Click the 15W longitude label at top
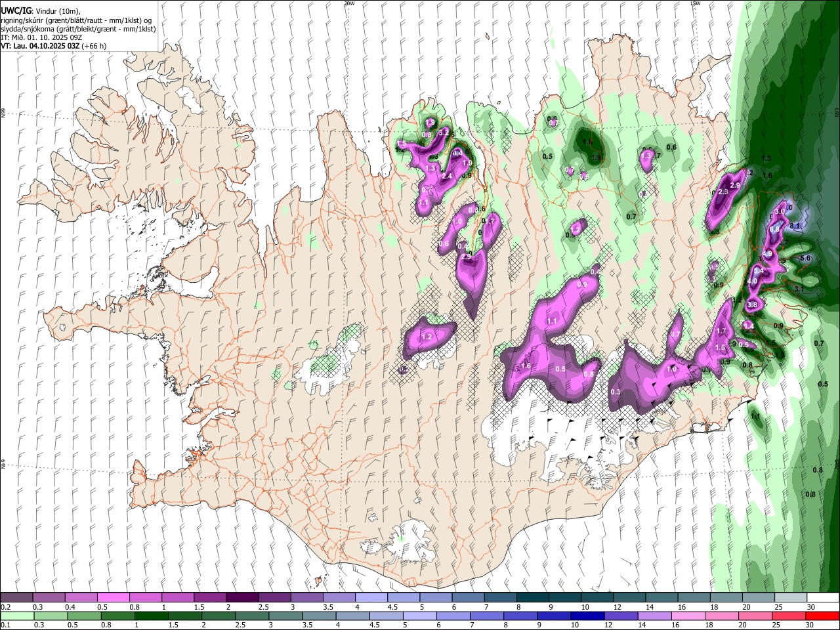 tap(695, 3)
